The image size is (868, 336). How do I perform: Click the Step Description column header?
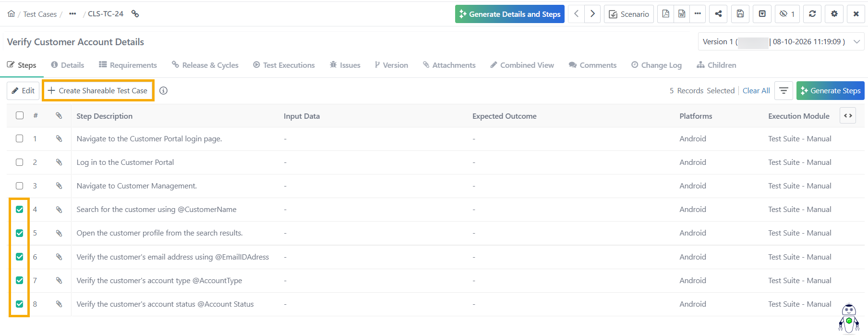[x=104, y=116]
